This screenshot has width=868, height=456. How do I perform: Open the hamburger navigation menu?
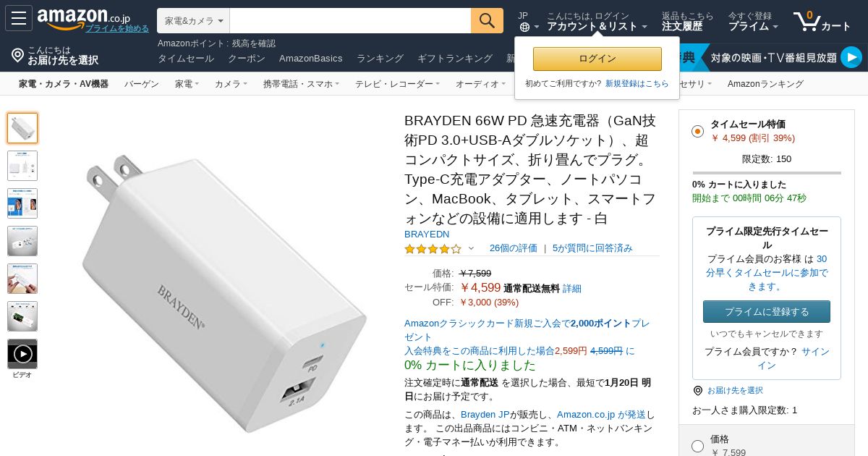[19, 18]
